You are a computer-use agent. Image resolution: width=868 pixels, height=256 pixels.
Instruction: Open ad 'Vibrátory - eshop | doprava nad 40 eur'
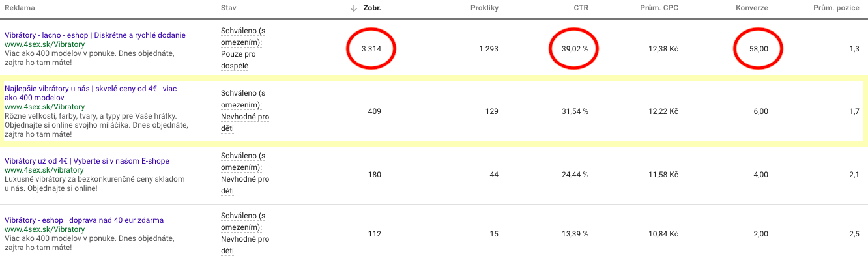[x=84, y=220]
